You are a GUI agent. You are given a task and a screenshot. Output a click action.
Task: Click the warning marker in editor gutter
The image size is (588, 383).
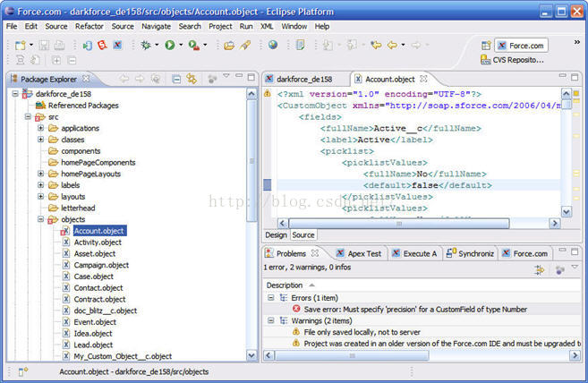268,93
